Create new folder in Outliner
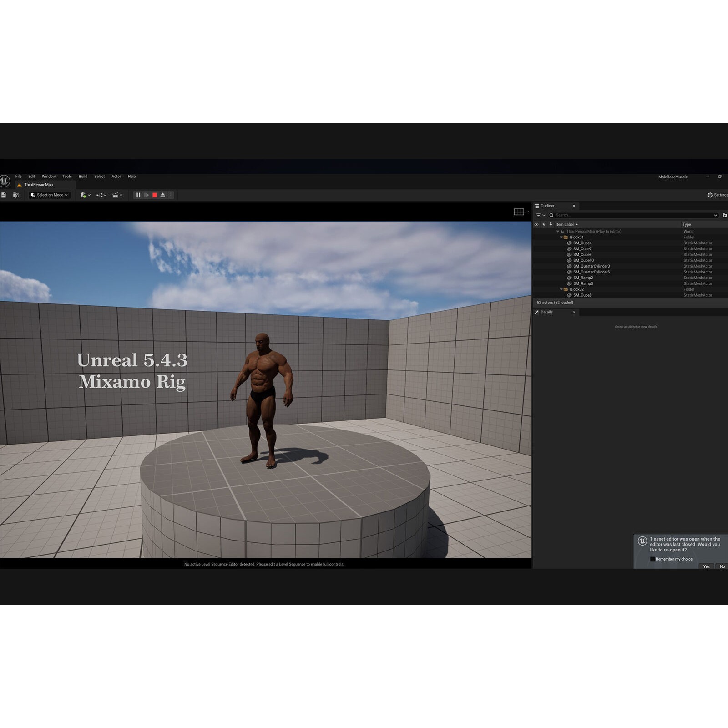This screenshot has width=728, height=728. click(x=724, y=215)
